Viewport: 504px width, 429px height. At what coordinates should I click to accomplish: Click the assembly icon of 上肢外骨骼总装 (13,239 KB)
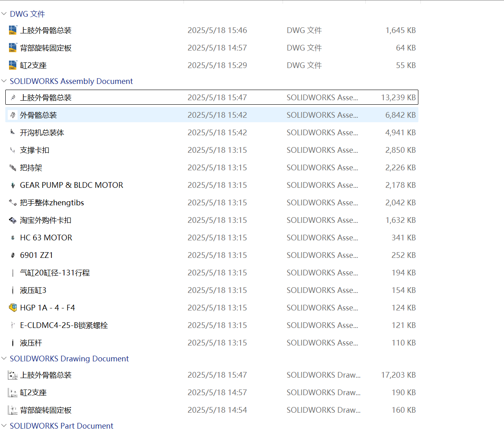(x=13, y=97)
